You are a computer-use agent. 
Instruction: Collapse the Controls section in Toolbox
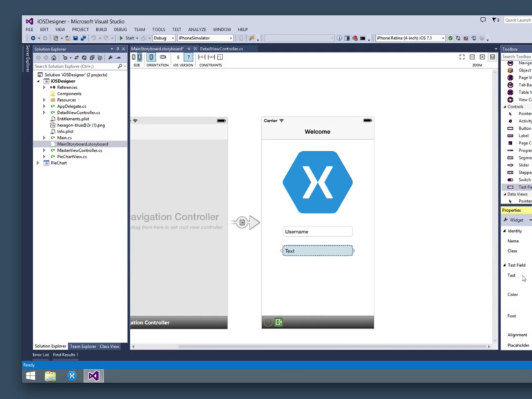click(x=504, y=107)
